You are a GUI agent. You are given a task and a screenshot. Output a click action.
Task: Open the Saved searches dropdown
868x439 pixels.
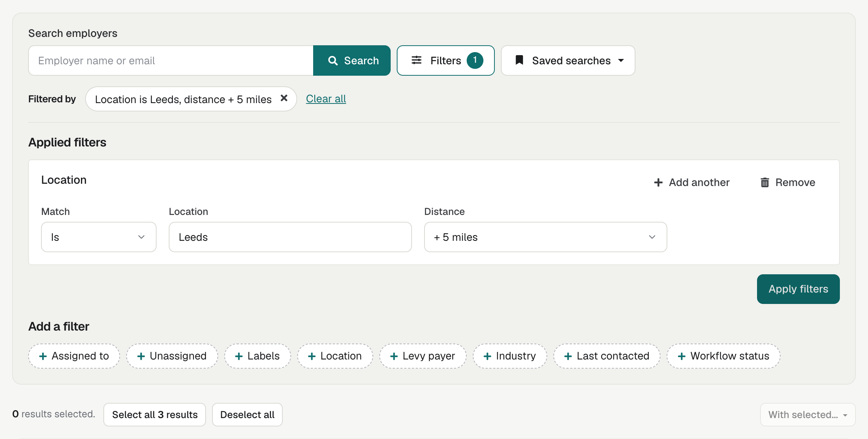[x=568, y=60]
